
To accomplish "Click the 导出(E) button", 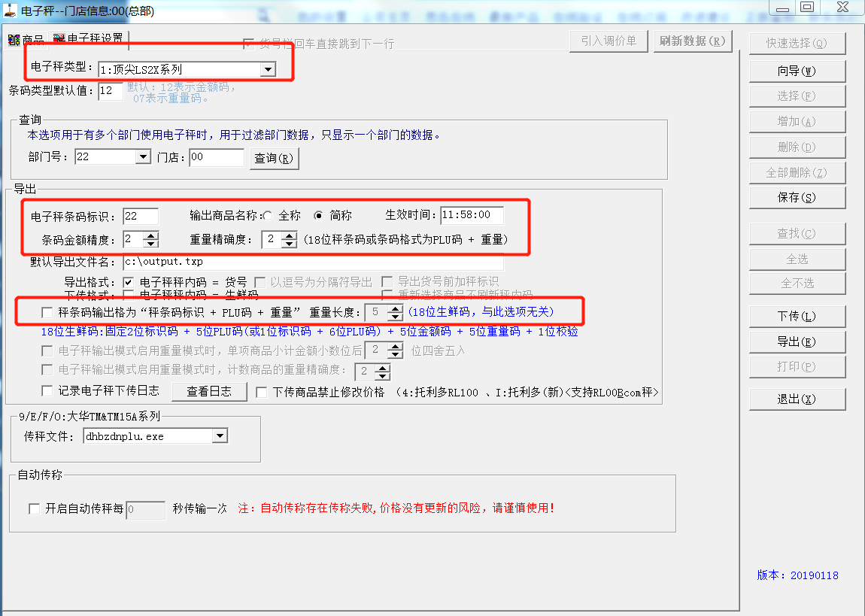I will 797,341.
